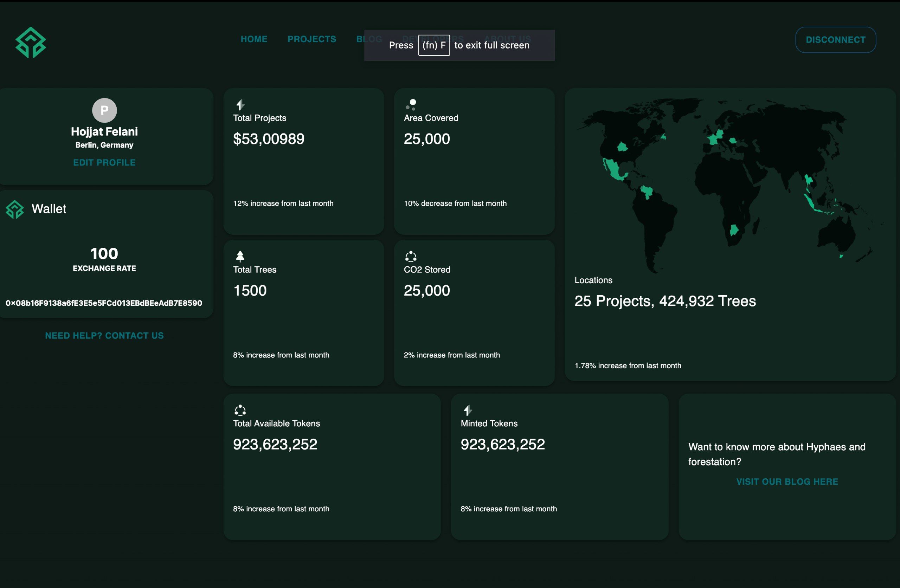
Task: Click the DISCONNECT button
Action: tap(836, 40)
